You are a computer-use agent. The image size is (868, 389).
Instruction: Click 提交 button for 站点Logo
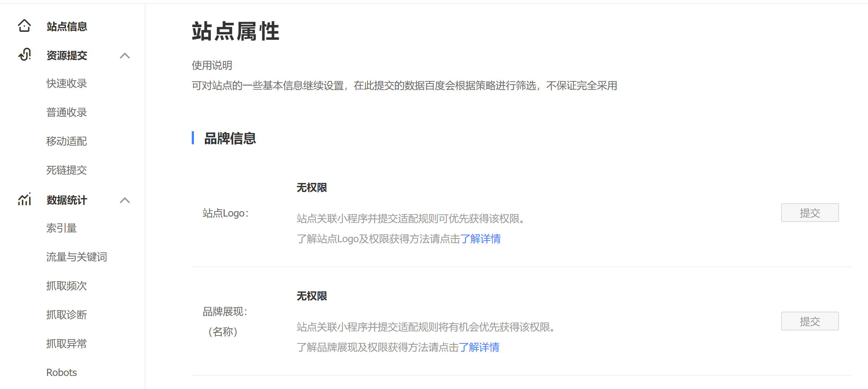click(810, 213)
